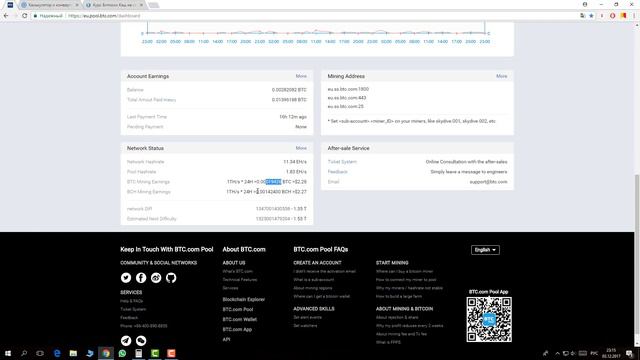640x360 pixels.
Task: Open Blockchain Explorer footer link
Action: pyautogui.click(x=244, y=299)
